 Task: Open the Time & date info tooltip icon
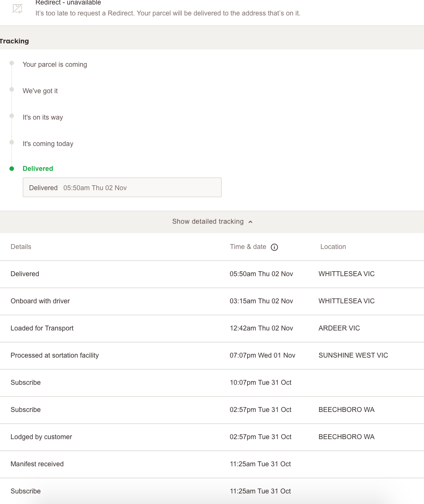[274, 247]
